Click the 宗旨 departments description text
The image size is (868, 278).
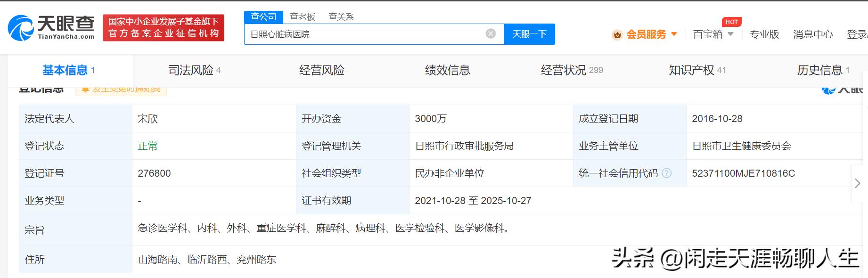(323, 228)
